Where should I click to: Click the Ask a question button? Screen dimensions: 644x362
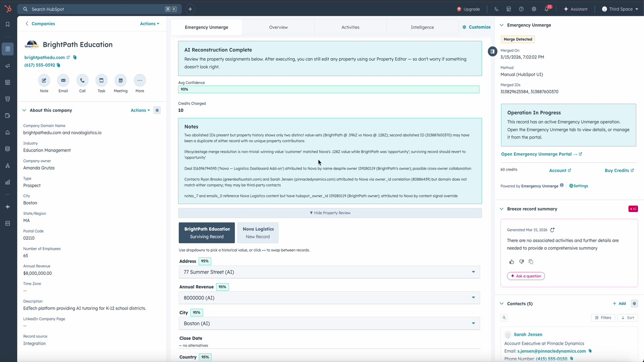[x=526, y=276]
